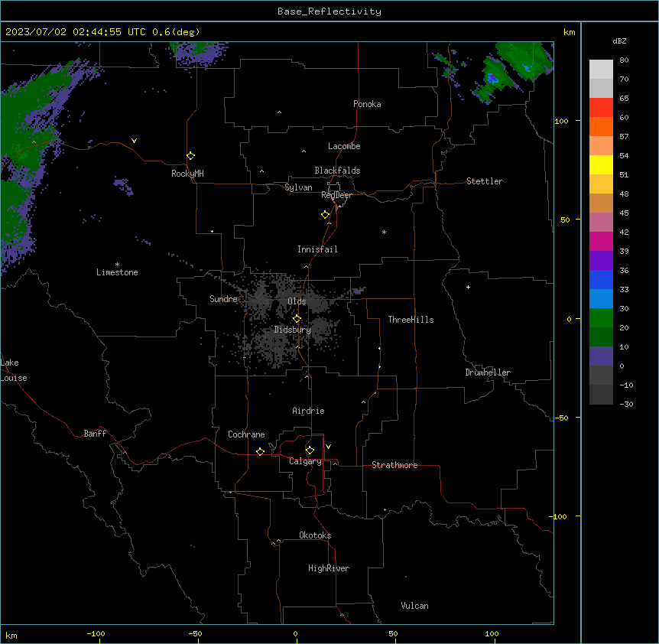Click the RedDeer city label
The width and height of the screenshot is (659, 644).
(336, 195)
